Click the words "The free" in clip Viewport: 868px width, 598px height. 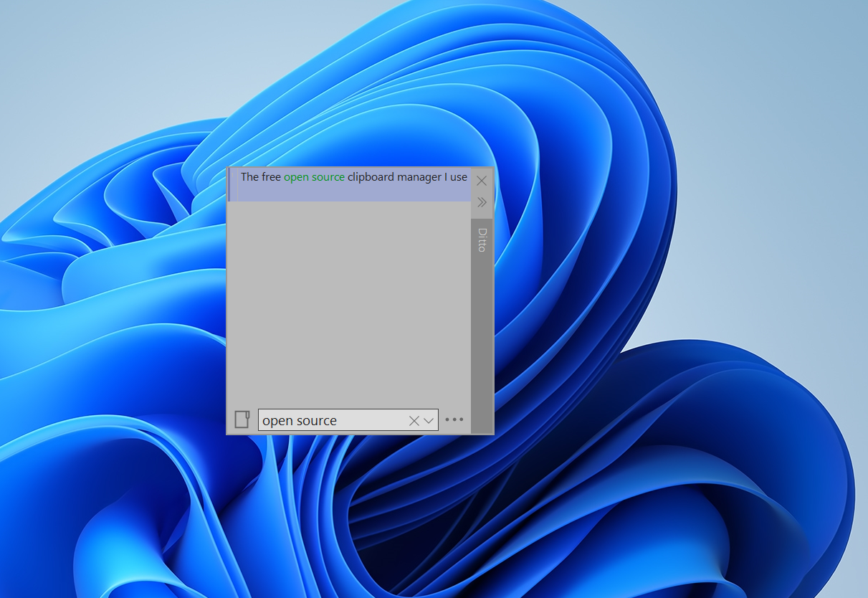[261, 177]
